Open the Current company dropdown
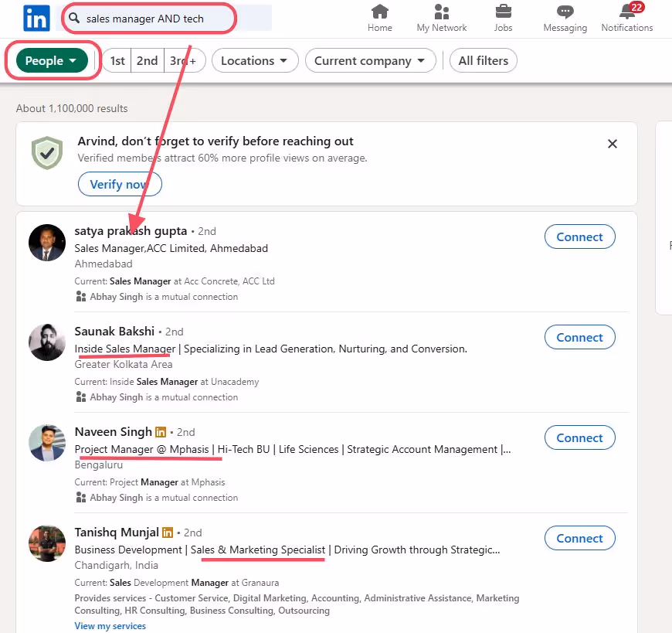The image size is (672, 633). tap(370, 60)
